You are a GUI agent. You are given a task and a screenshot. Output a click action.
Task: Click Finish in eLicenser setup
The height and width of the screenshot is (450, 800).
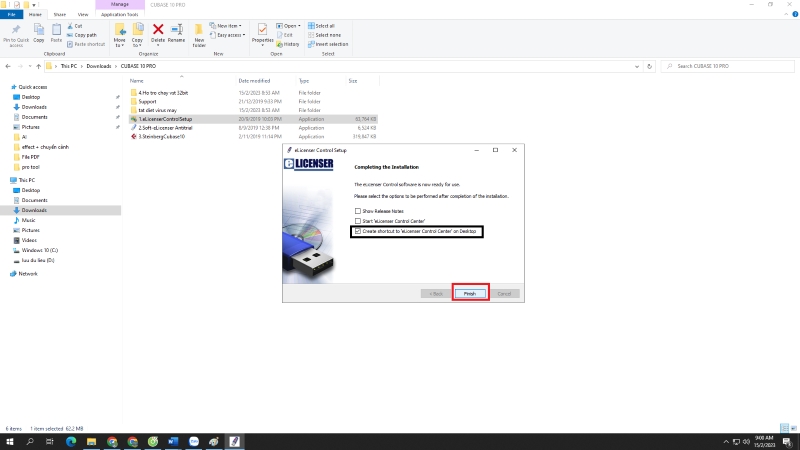coord(470,293)
